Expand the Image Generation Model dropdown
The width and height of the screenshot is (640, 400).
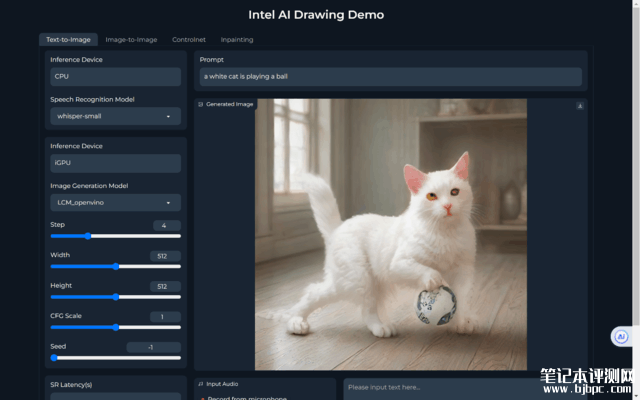116,203
